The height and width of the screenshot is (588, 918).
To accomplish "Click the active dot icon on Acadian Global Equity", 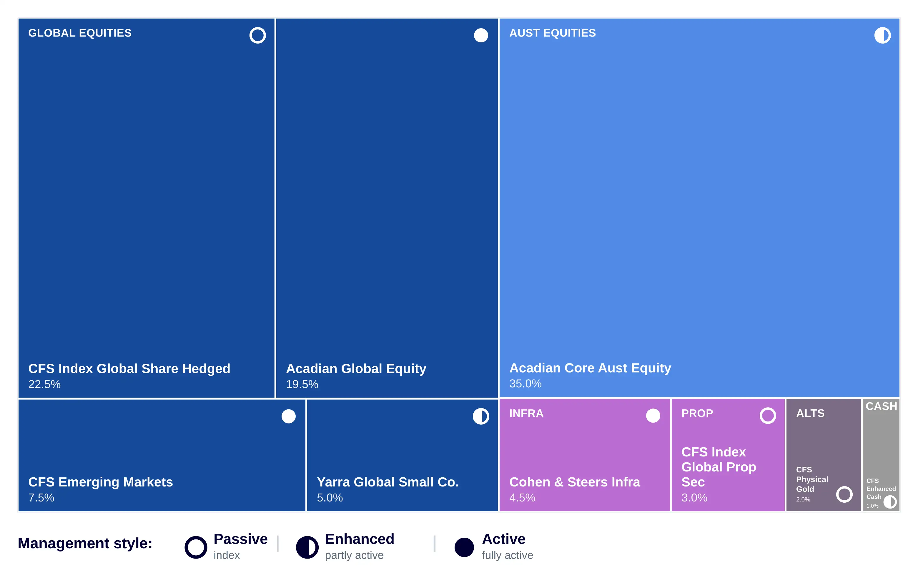I will 481,35.
